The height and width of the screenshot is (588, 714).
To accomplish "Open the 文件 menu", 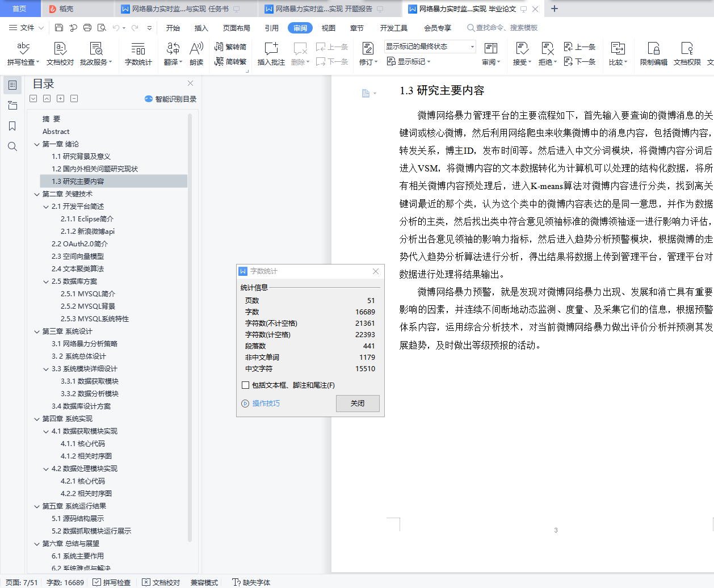I will click(x=27, y=27).
